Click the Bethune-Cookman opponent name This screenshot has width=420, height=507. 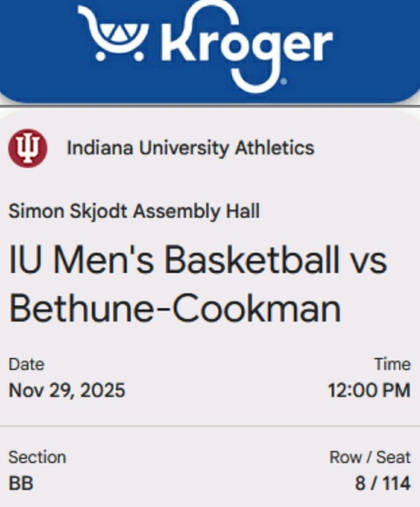click(x=175, y=308)
